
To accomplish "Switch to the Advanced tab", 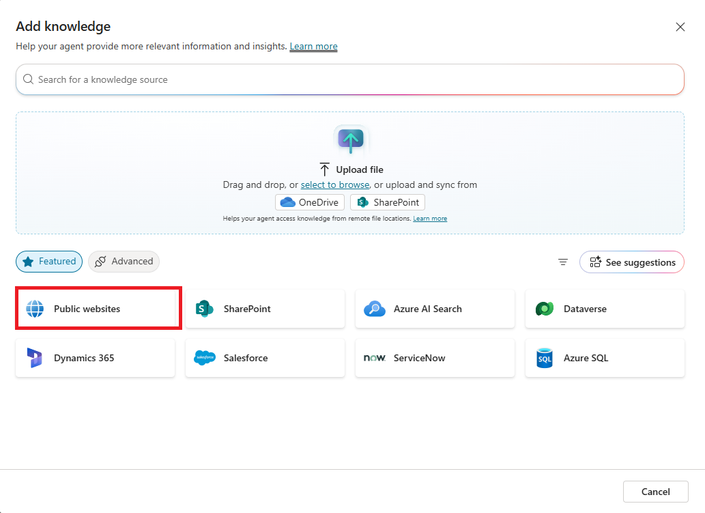I will click(x=124, y=262).
